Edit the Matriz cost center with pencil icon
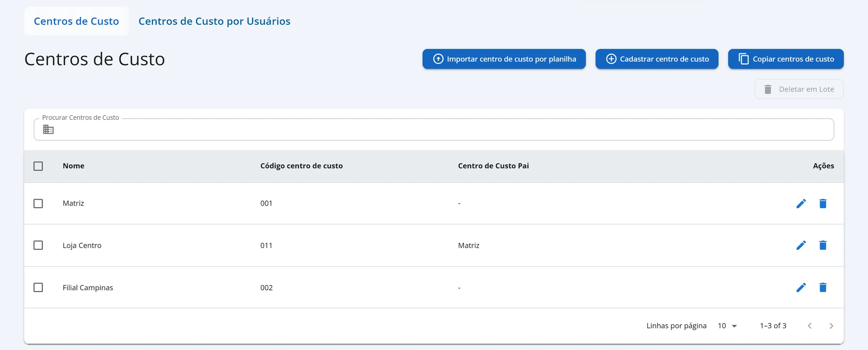 801,203
